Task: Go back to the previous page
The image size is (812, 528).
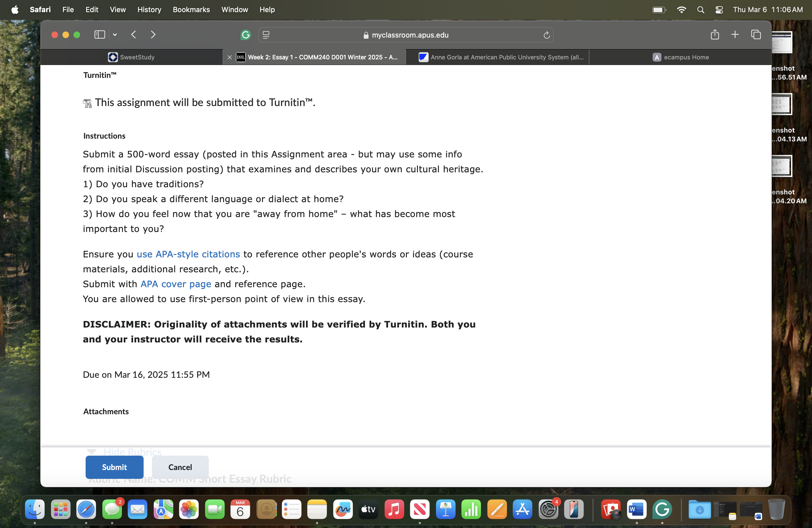Action: point(134,35)
